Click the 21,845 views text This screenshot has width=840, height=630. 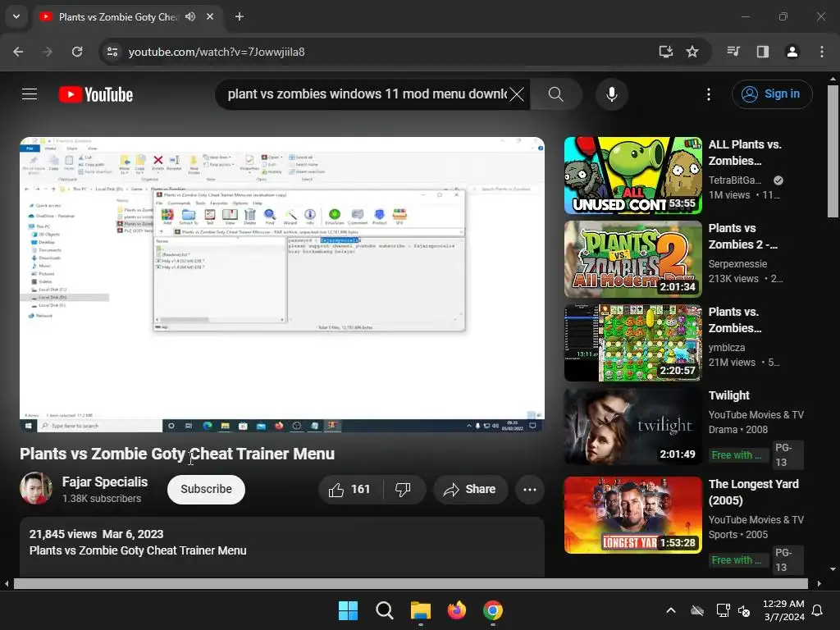pyautogui.click(x=62, y=534)
